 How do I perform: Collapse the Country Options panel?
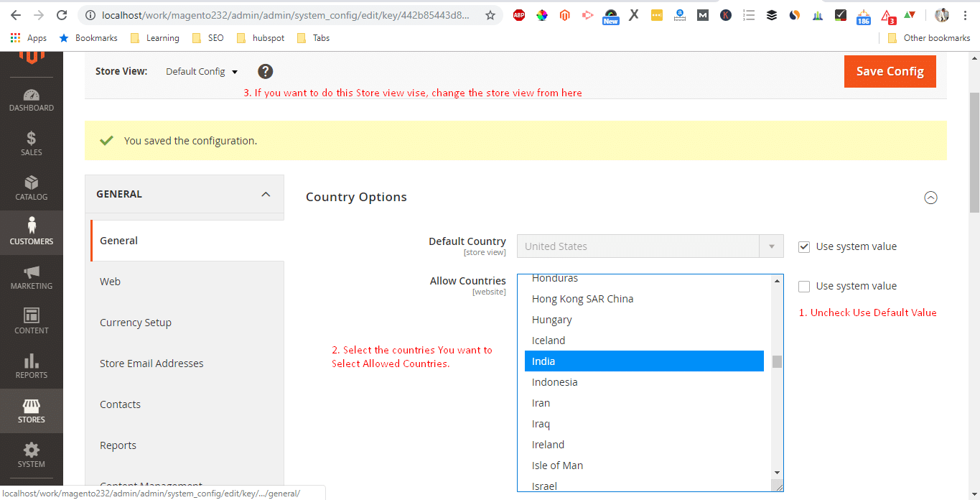[931, 197]
